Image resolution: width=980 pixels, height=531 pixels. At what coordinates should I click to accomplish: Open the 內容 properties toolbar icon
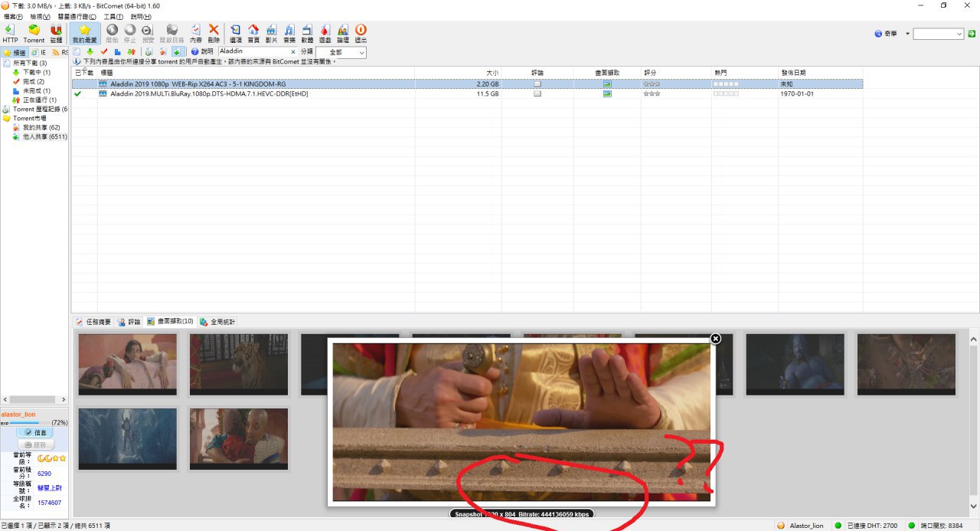[x=196, y=33]
